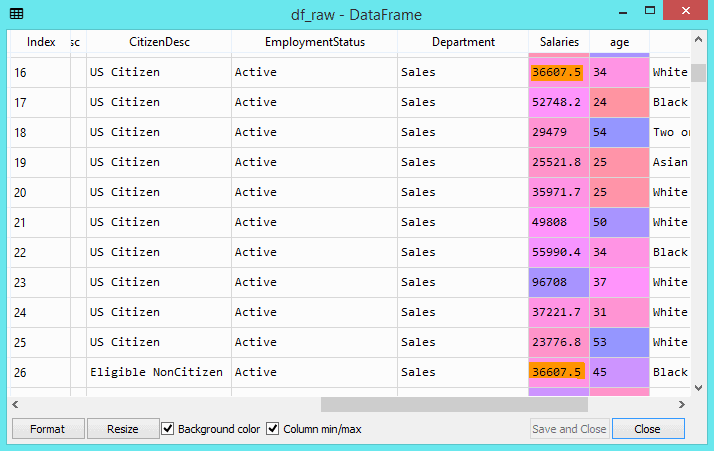This screenshot has width=714, height=451.
Task: Click the age column header
Action: click(x=619, y=42)
